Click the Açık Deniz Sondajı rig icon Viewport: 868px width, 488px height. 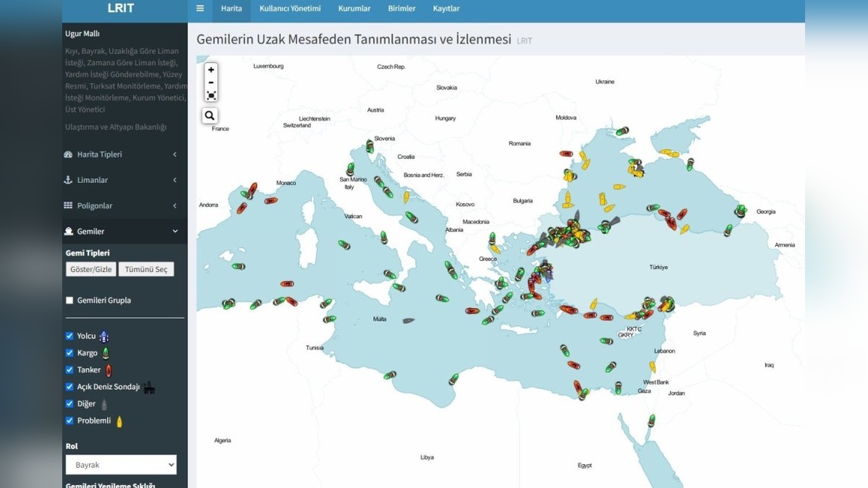tap(149, 387)
